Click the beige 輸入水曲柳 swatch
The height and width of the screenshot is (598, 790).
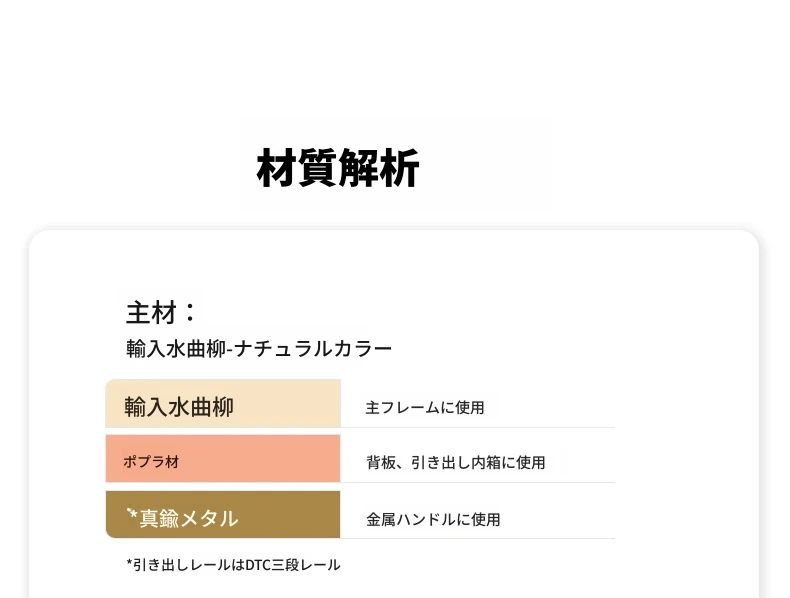[x=223, y=403]
